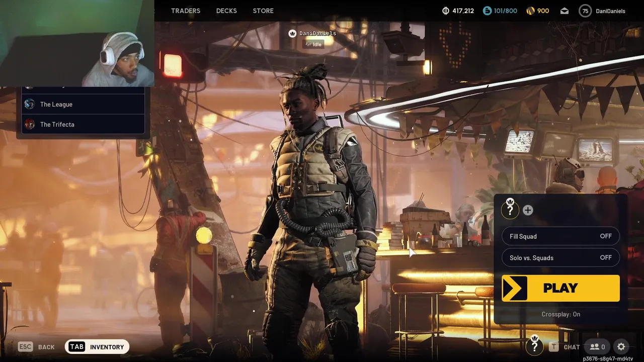Click the bottom bar question-mark player avatar
644x362 pixels.
pyautogui.click(x=535, y=345)
